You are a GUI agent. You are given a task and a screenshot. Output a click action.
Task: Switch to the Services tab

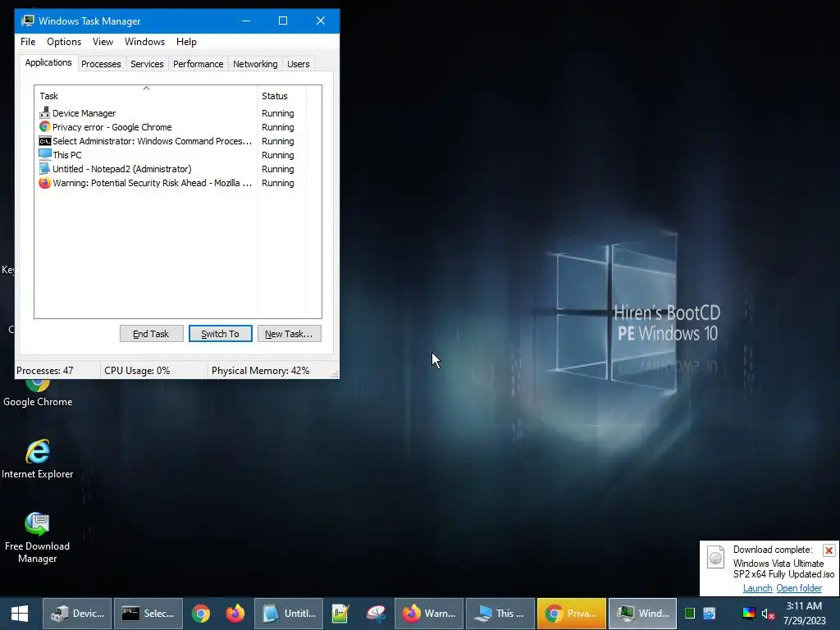(147, 64)
